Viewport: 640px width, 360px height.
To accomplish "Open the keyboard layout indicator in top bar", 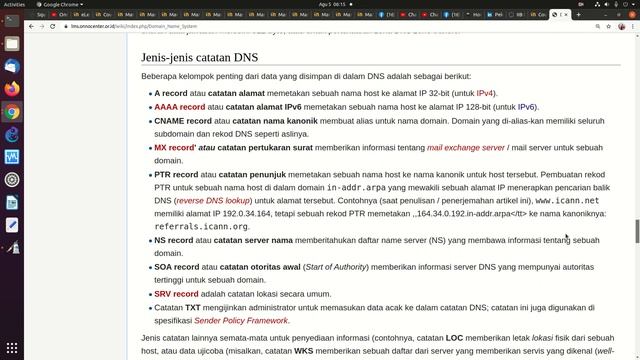I will [x=581, y=4].
